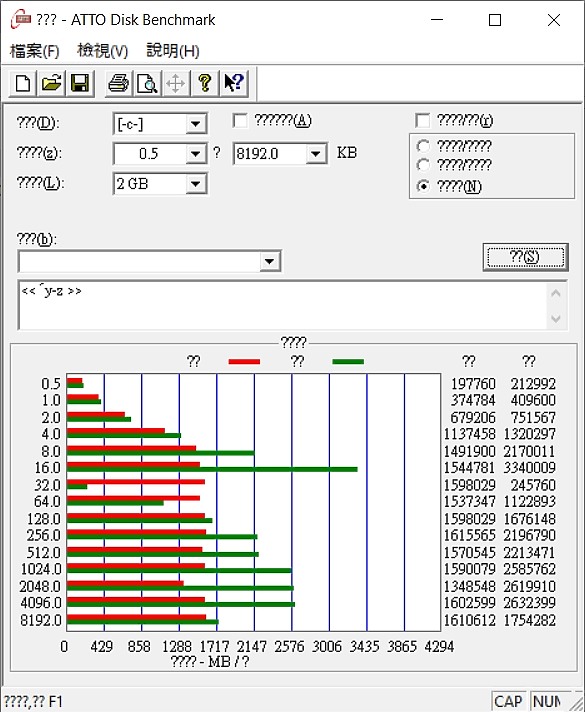585x712 pixels.
Task: Expand the 8192.0 KB size dropdown
Action: pos(316,154)
